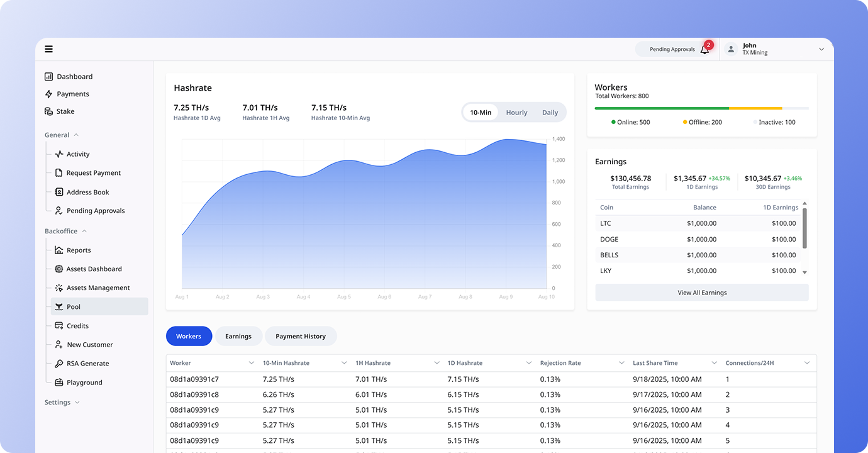The height and width of the screenshot is (453, 868).
Task: Switch hashrate chart to Daily
Action: pos(550,113)
